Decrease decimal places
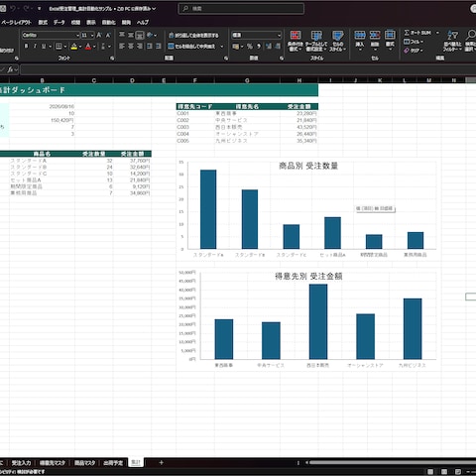The image size is (476, 476). [278, 47]
